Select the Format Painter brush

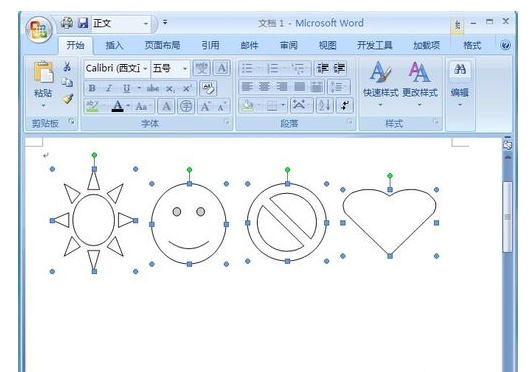[x=68, y=99]
